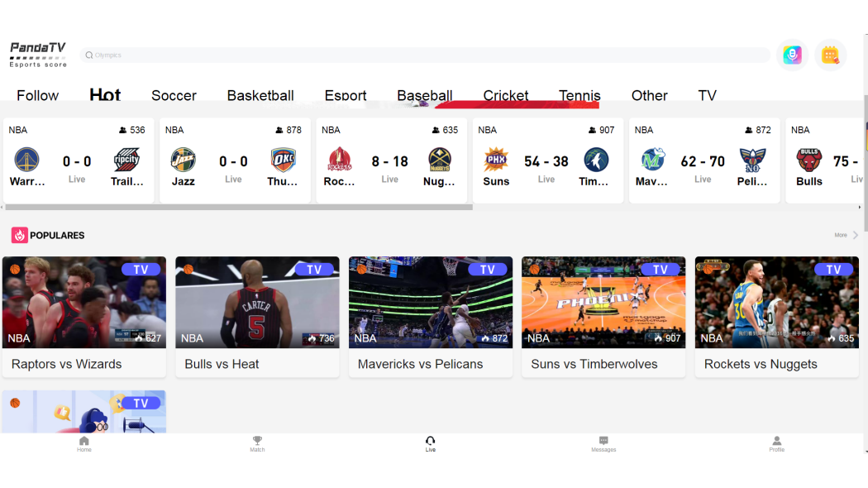868x488 pixels.
Task: Open the Mavericks vs Pelicans stream thumbnail
Action: [x=431, y=303]
